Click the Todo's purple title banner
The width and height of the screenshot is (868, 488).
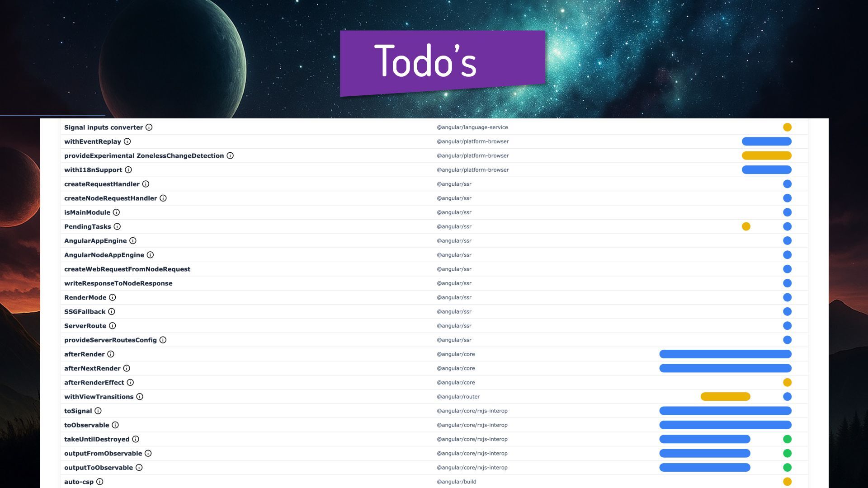pyautogui.click(x=442, y=62)
